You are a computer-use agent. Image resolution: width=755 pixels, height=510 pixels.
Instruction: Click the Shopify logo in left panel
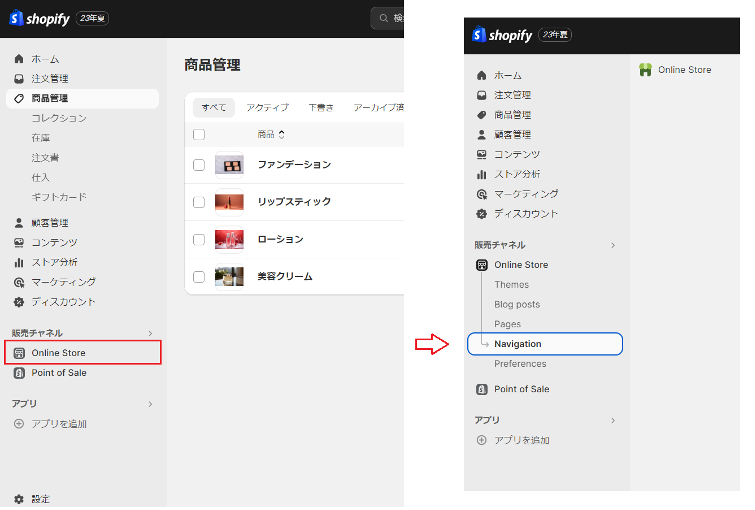coord(39,18)
